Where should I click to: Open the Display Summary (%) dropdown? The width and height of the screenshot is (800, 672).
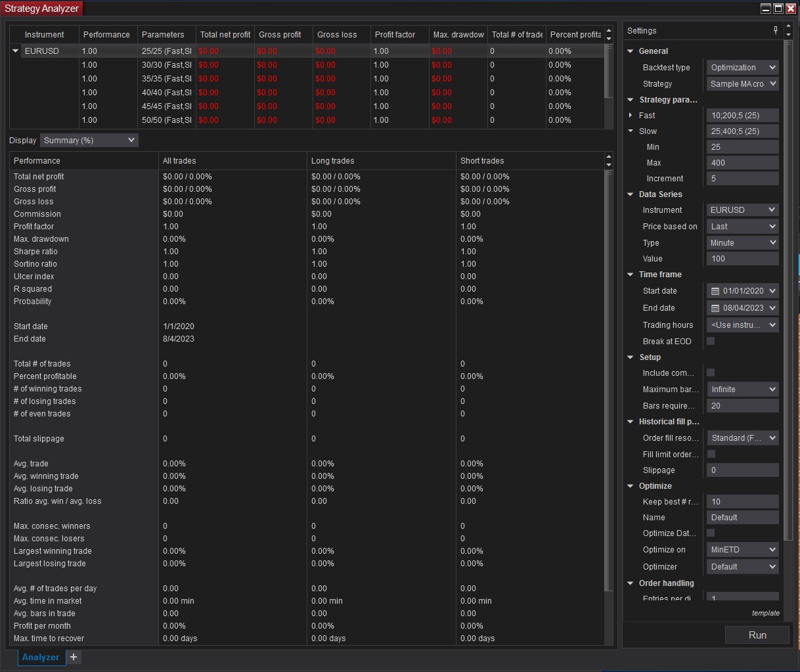(89, 140)
